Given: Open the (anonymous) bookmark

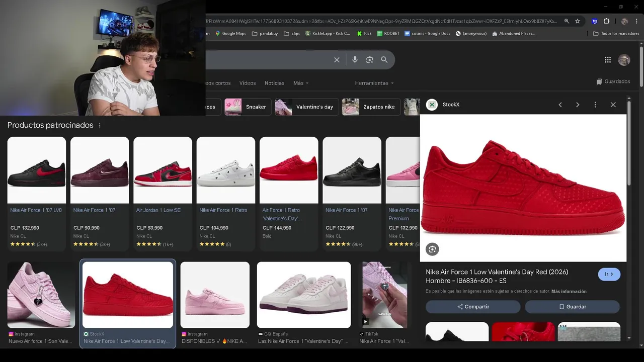Looking at the screenshot, I should (x=471, y=34).
